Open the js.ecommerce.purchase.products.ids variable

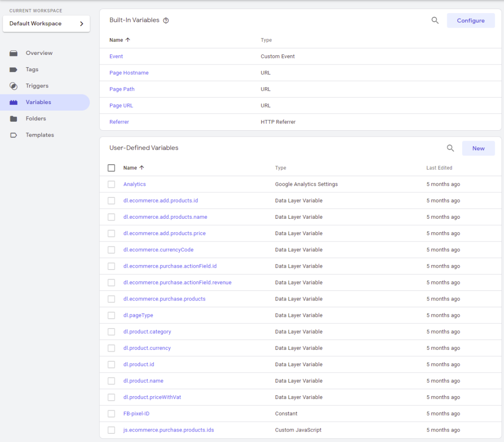point(168,430)
